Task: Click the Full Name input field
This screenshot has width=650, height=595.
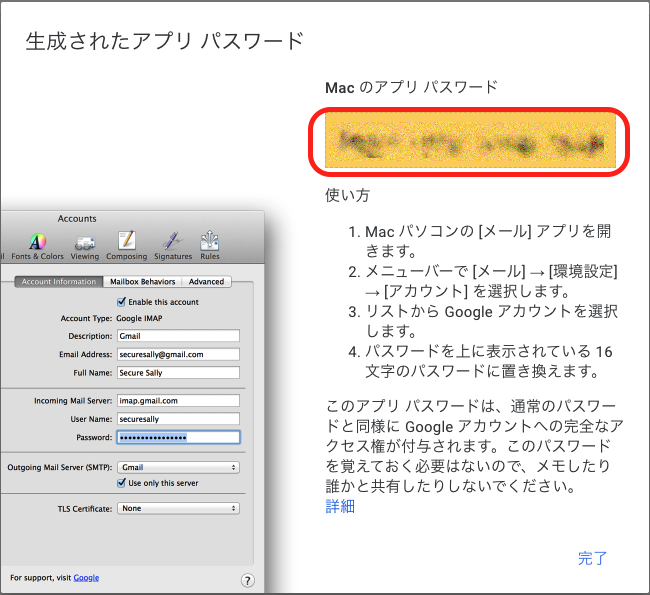Action: tap(178, 373)
